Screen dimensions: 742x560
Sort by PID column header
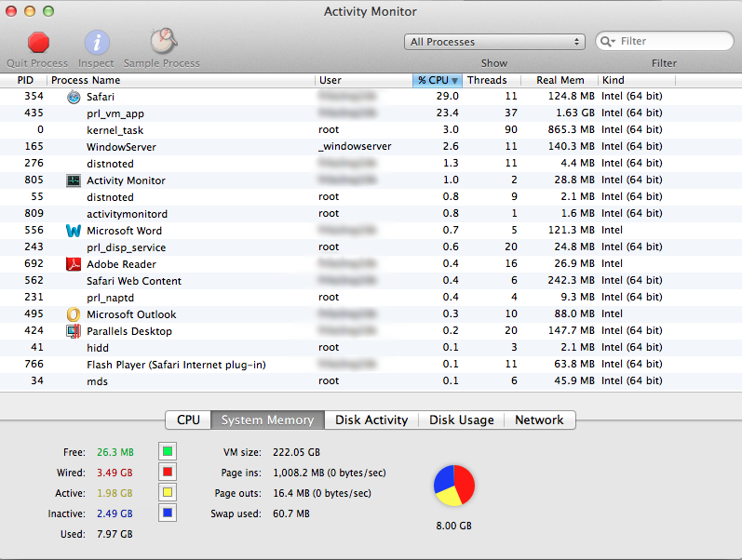pos(25,80)
